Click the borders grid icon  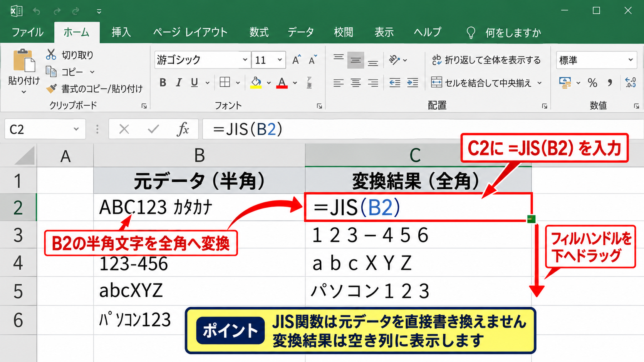pyautogui.click(x=225, y=82)
